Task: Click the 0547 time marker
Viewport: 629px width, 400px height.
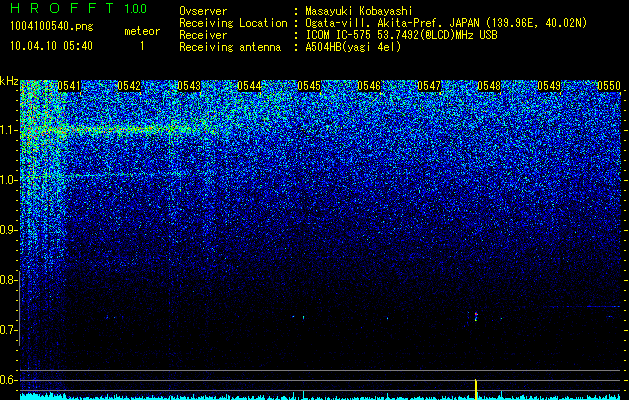Action: pyautogui.click(x=429, y=86)
